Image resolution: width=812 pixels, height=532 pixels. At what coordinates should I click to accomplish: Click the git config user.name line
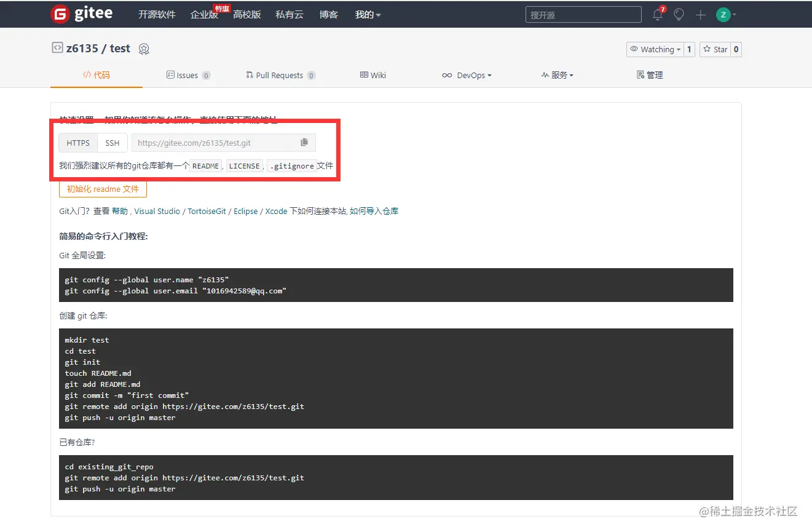coord(147,280)
